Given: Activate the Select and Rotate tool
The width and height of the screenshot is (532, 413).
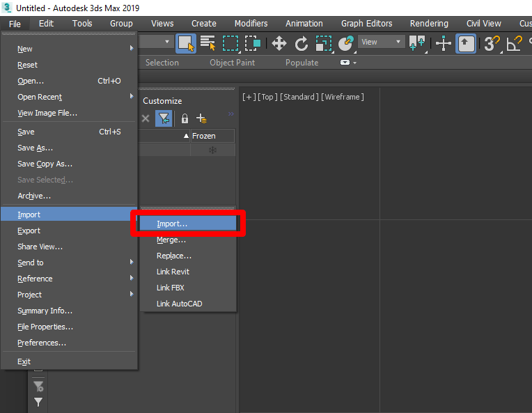Looking at the screenshot, I should click(x=302, y=43).
